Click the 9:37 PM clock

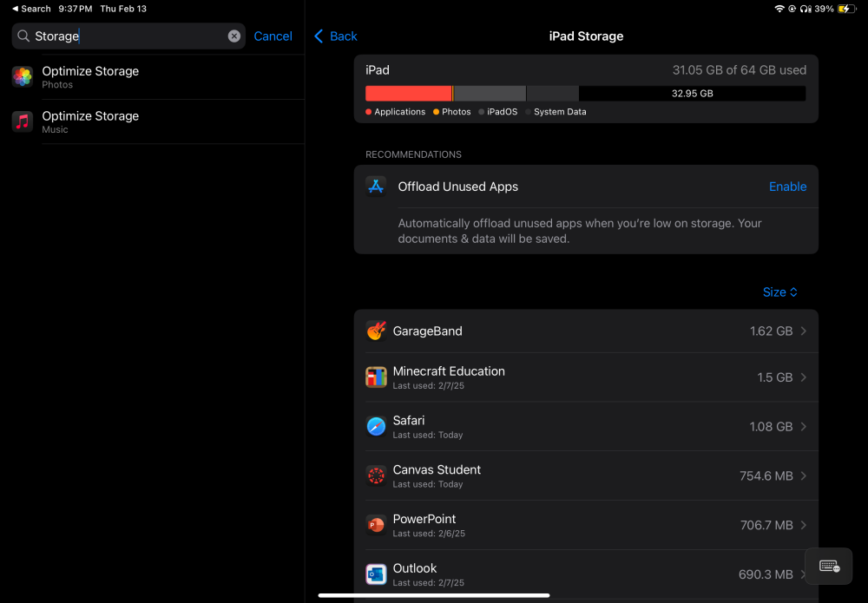[x=76, y=9]
